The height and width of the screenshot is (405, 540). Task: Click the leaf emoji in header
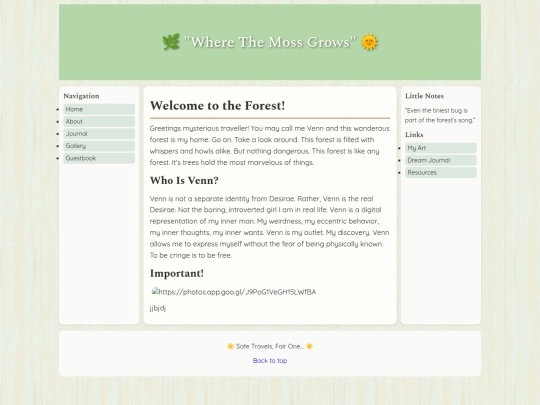(x=171, y=42)
